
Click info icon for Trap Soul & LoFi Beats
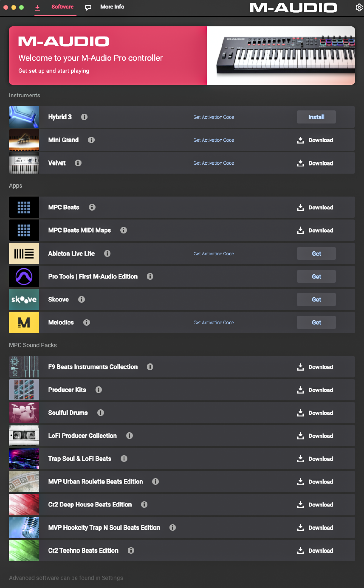coord(124,459)
